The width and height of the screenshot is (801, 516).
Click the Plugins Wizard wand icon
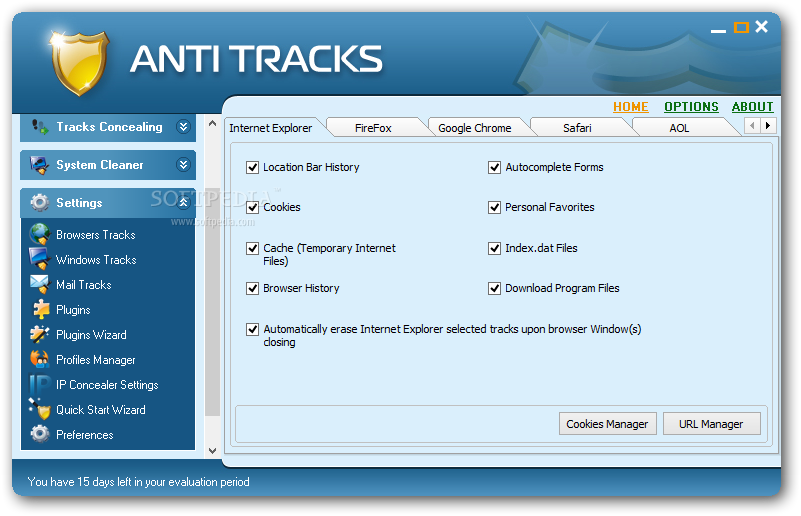click(40, 334)
